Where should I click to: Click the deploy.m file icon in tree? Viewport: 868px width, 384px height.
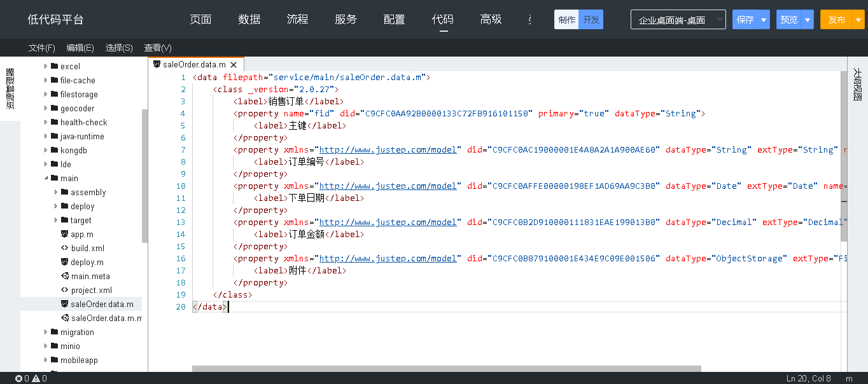pyautogui.click(x=64, y=262)
